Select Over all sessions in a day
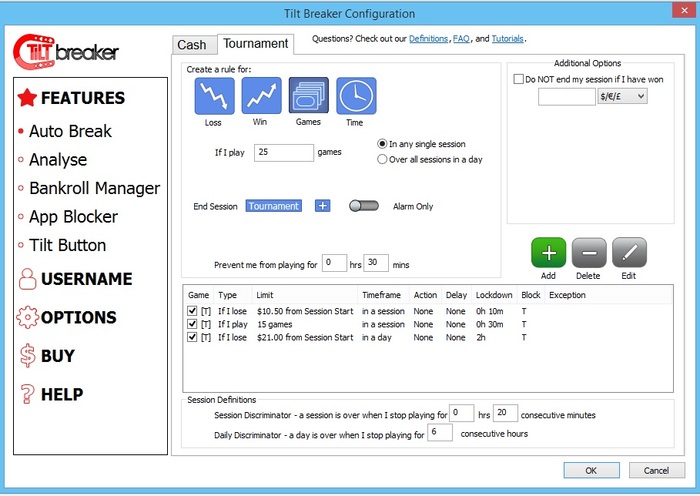The width and height of the screenshot is (700, 496). click(382, 159)
